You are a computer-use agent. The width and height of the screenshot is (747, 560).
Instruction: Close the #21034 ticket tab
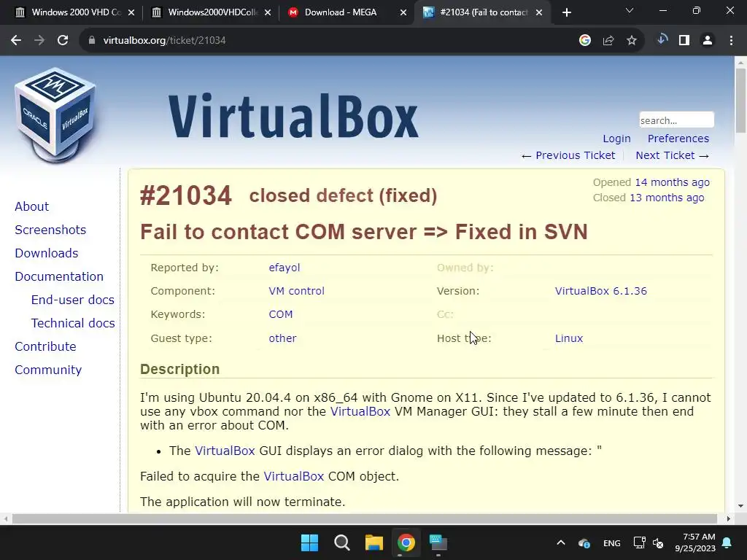539,13
